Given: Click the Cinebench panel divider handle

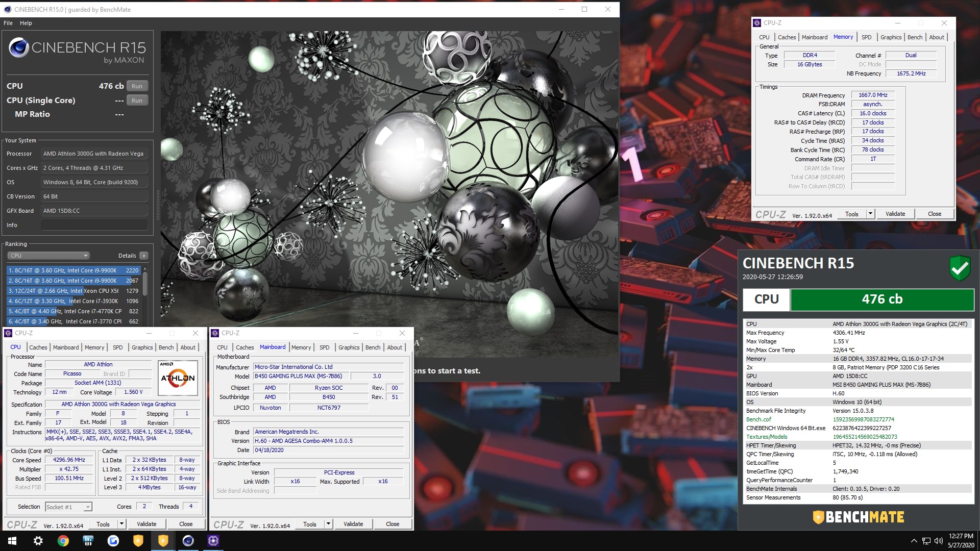Looking at the screenshot, I should click(158, 204).
